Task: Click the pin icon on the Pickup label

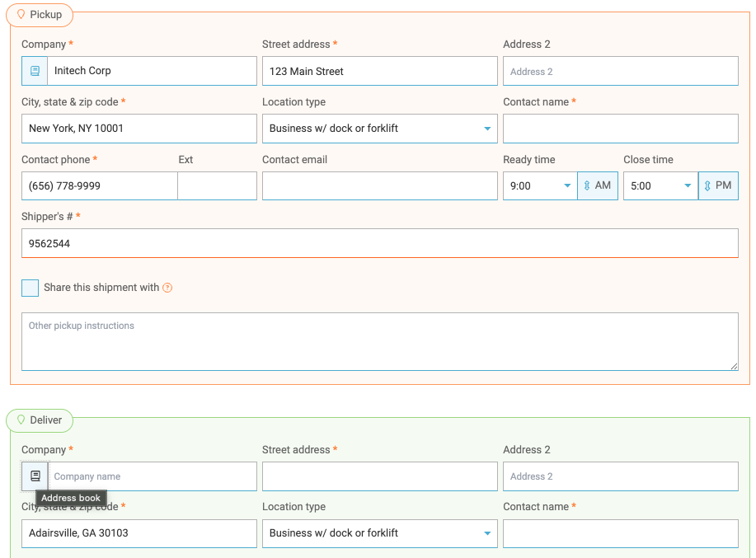Action: point(21,14)
